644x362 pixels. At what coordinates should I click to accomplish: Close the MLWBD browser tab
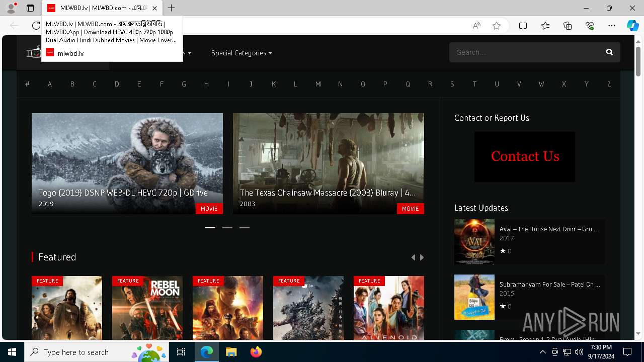[154, 8]
